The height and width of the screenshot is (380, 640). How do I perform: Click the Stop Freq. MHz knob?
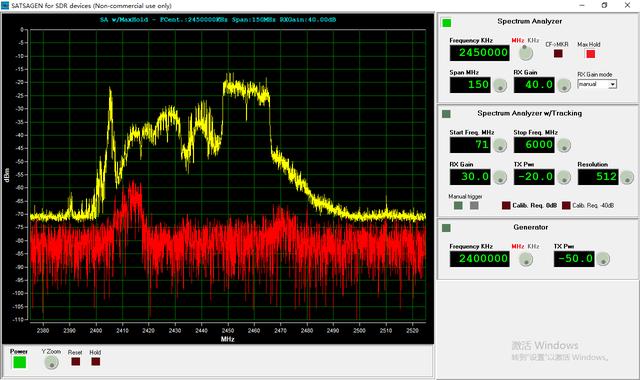coord(564,145)
